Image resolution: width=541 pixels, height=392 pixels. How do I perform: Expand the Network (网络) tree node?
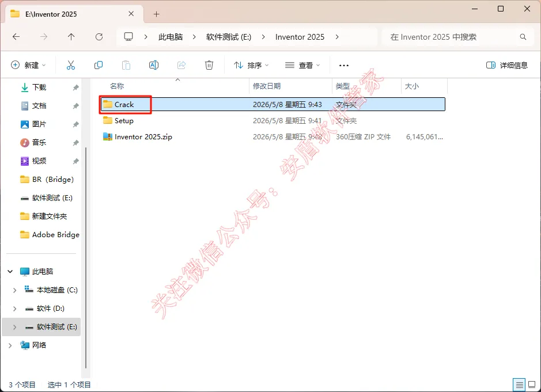pos(10,345)
